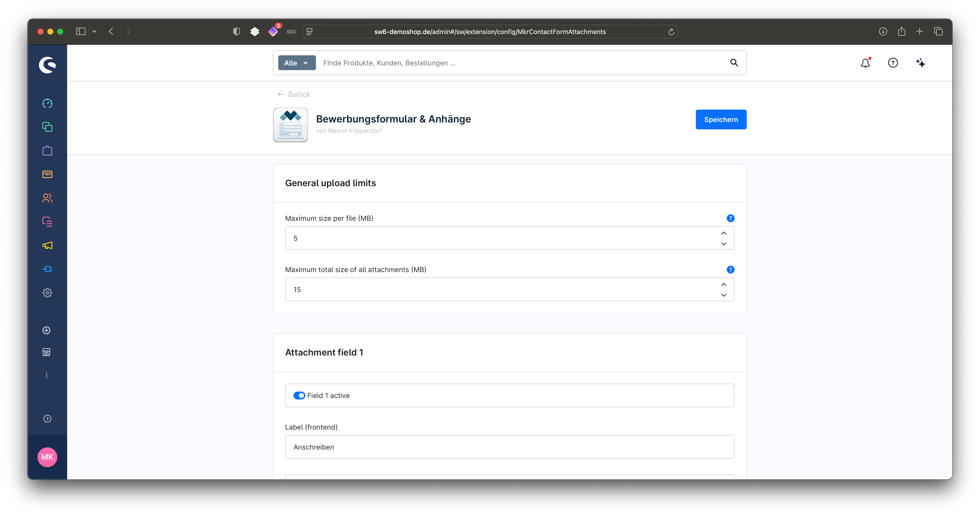The height and width of the screenshot is (516, 980).
Task: Open the Extensions plug icon
Action: coord(47,269)
